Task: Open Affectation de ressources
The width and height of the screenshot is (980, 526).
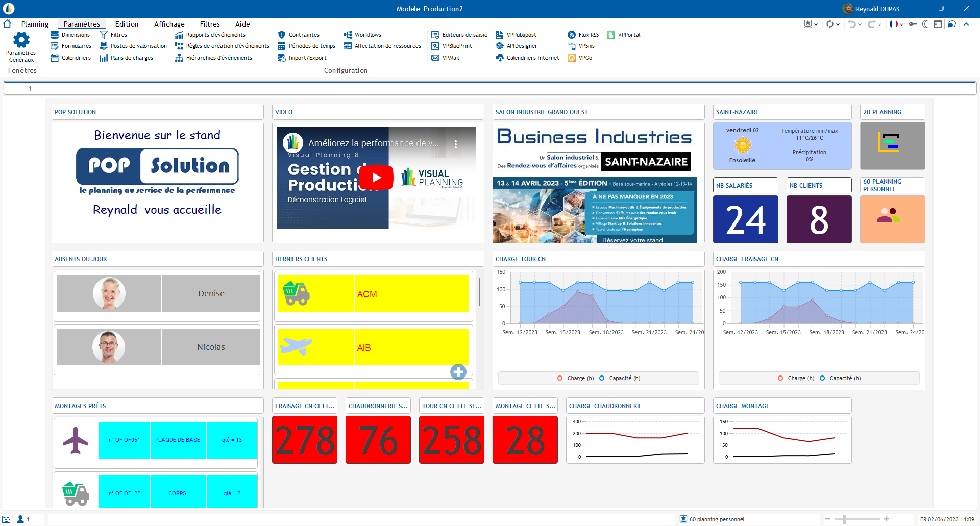Action: tap(382, 46)
